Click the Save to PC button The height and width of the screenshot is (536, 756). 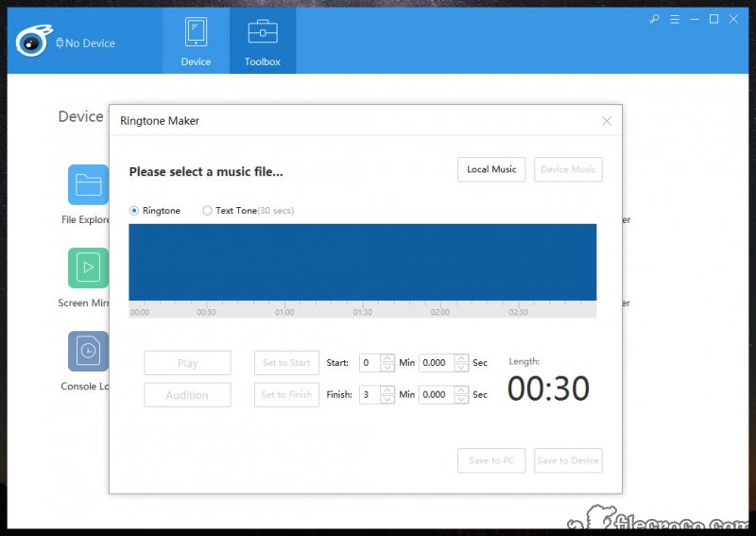tap(491, 460)
